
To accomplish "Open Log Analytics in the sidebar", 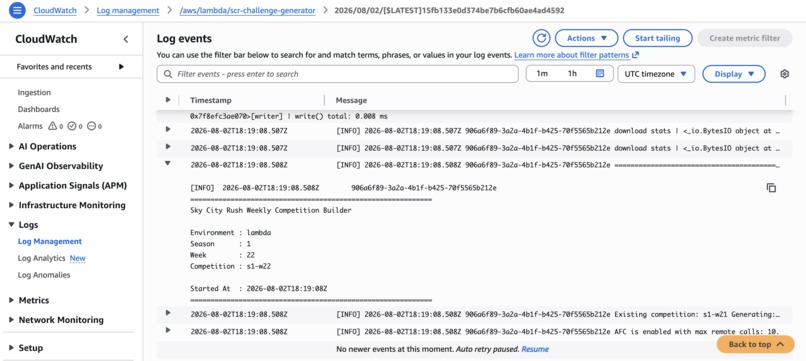I will (42, 258).
